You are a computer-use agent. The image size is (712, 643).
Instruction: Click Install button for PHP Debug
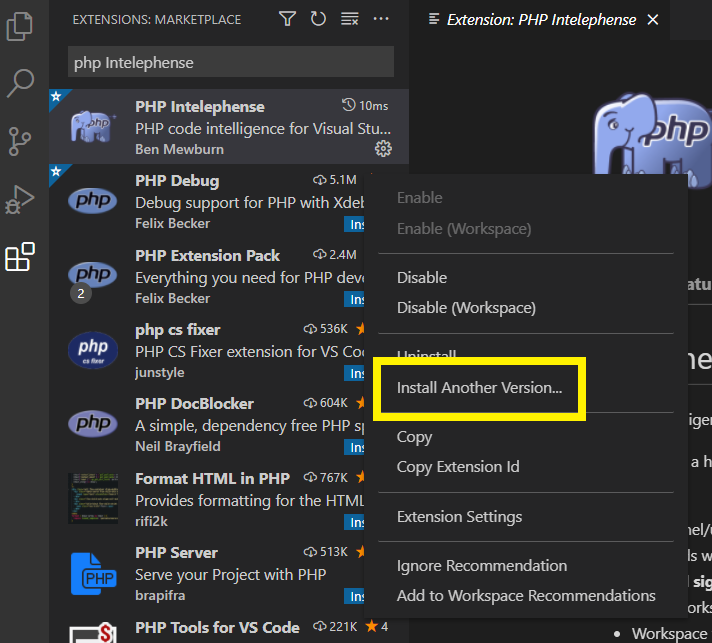pyautogui.click(x=354, y=224)
